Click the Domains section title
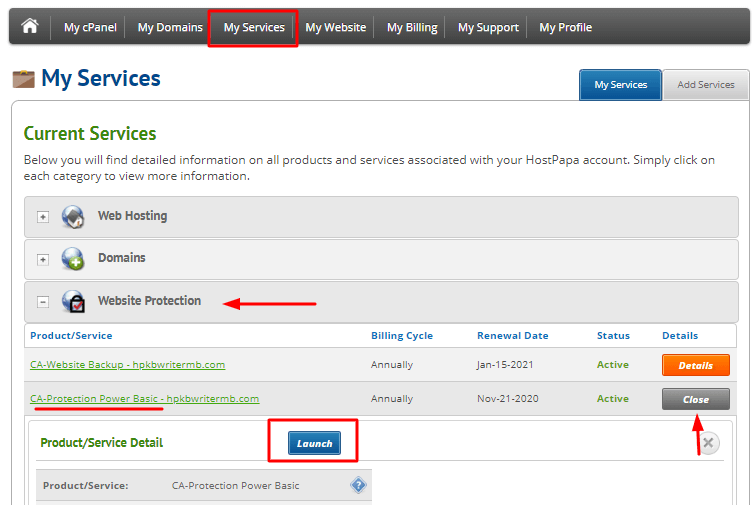This screenshot has width=754, height=505. (x=122, y=258)
